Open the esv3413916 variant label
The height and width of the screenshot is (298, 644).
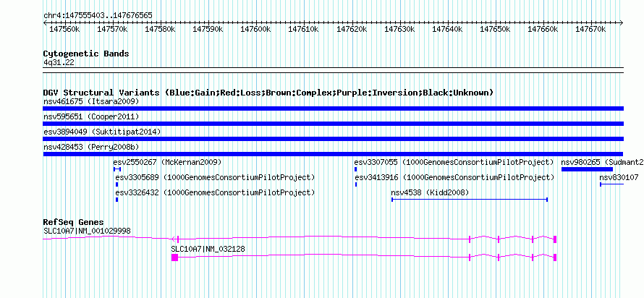click(454, 177)
